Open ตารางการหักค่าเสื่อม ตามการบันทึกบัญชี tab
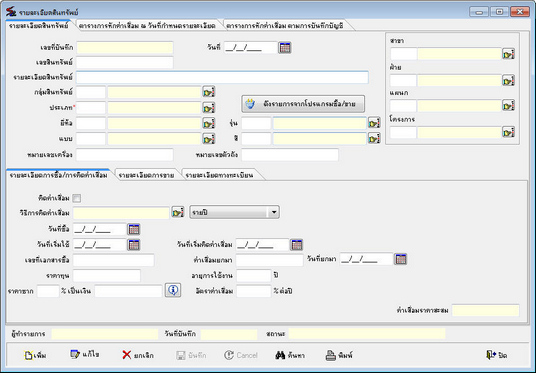The height and width of the screenshot is (373, 536). tap(285, 26)
